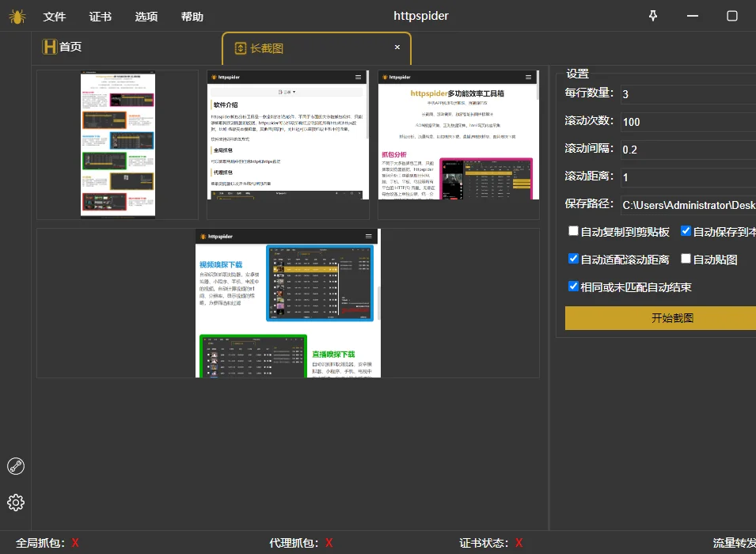The height and width of the screenshot is (554, 756).
Task: Open the 帮助 menu
Action: click(192, 17)
